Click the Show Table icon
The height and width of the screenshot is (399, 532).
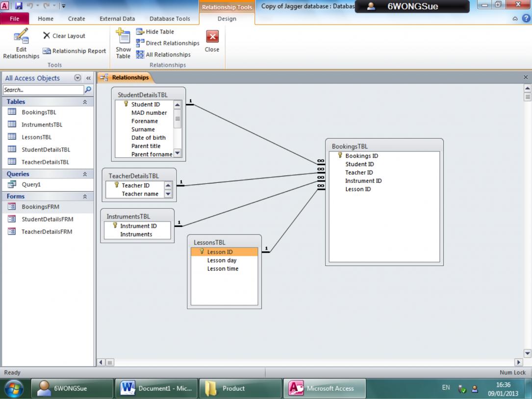[x=123, y=37]
